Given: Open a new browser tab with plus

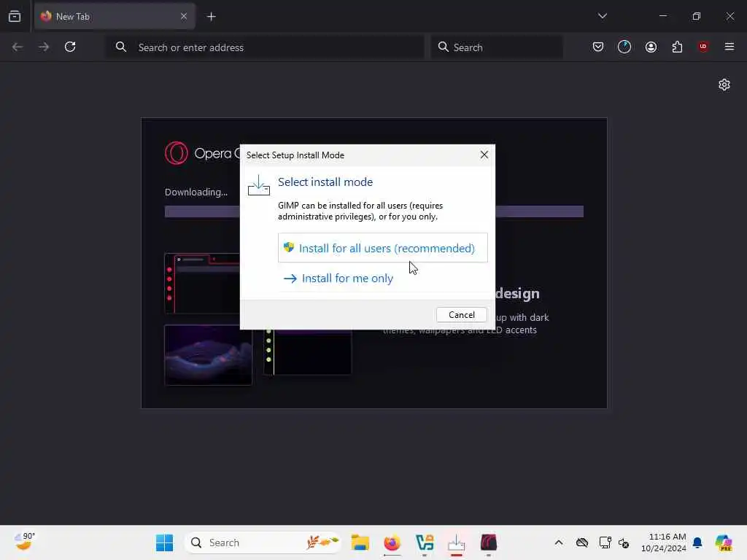Looking at the screenshot, I should pyautogui.click(x=211, y=17).
